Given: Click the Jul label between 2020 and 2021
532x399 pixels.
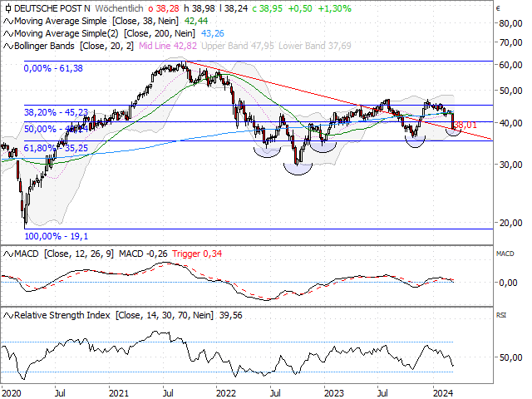Looking at the screenshot, I should [60, 393].
